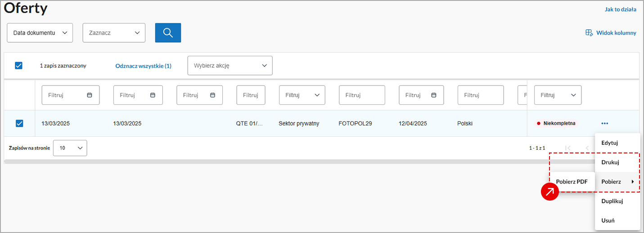
Task: Open the Widok kolumny column view icon
Action: pyautogui.click(x=589, y=33)
